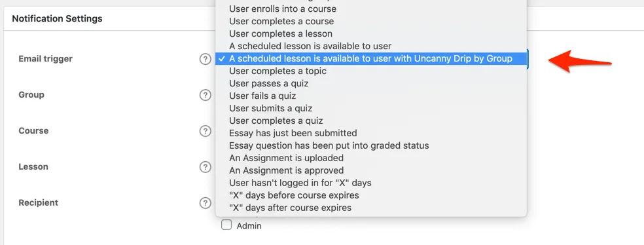Choose 'An Assignment is uploaded' option
The image size is (644, 245).
(371, 158)
